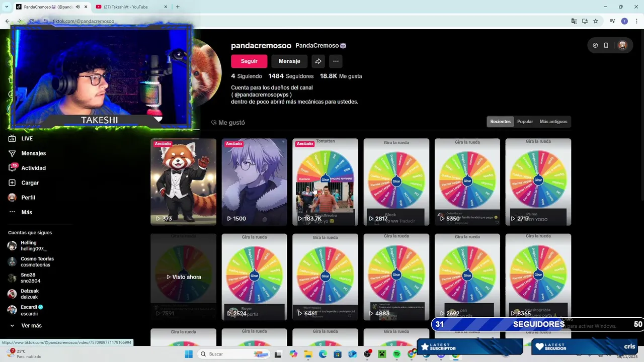644x362 pixels.
Task: Play the Visto ahora video
Action: point(183,277)
